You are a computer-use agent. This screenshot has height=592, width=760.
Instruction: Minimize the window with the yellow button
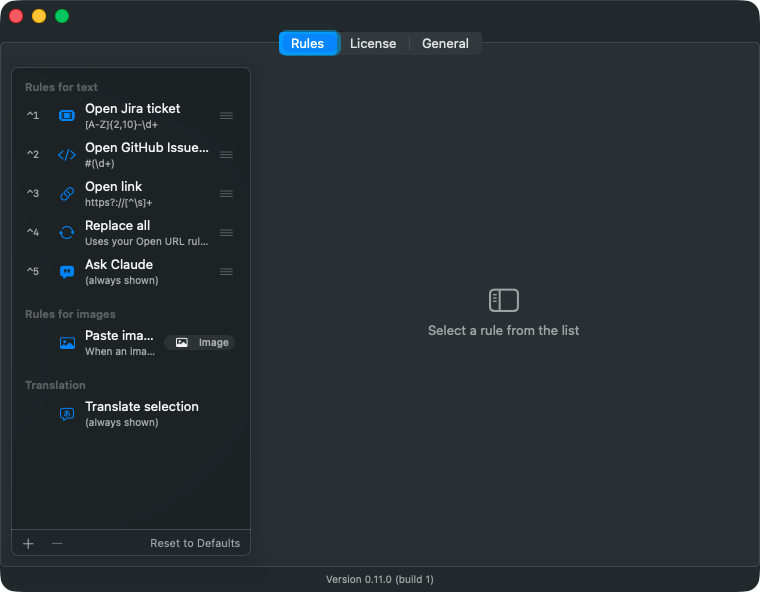39,16
